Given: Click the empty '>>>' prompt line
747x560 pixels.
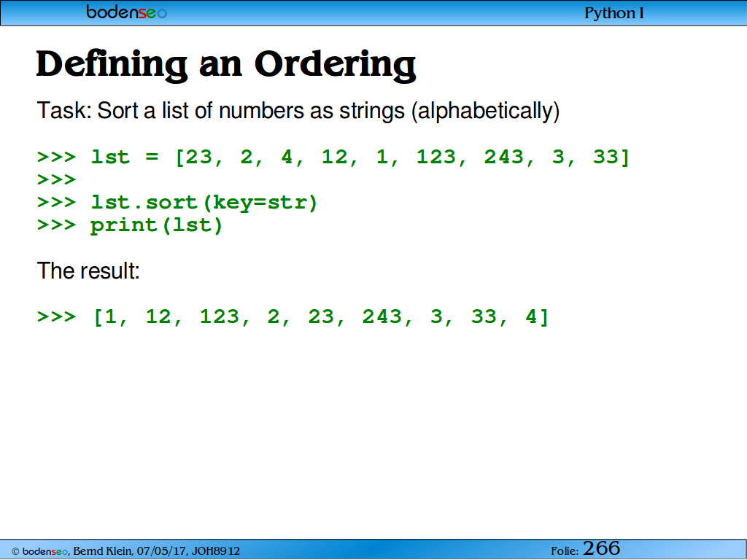Looking at the screenshot, I should point(57,180).
